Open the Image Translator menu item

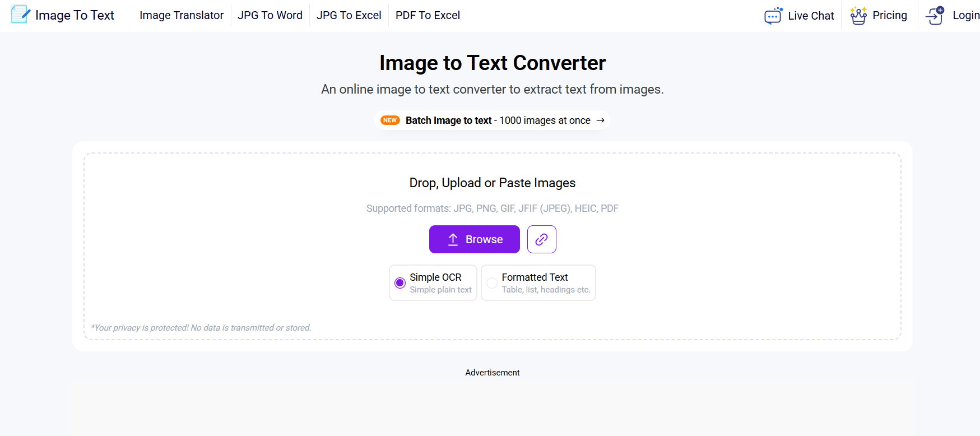click(x=182, y=15)
